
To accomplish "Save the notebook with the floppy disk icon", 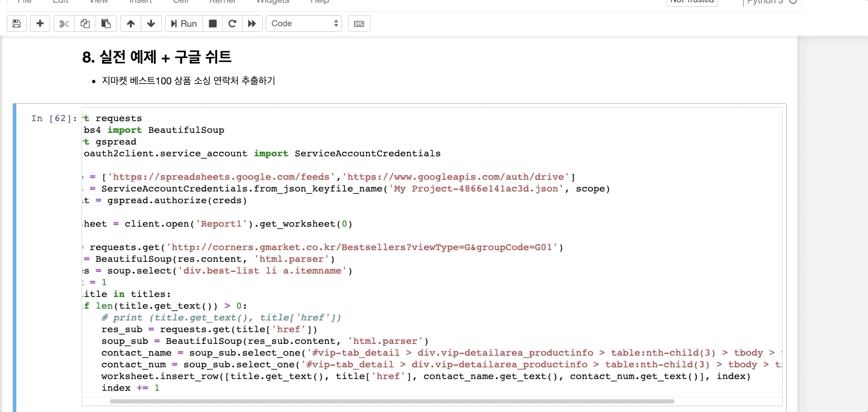I will (16, 23).
